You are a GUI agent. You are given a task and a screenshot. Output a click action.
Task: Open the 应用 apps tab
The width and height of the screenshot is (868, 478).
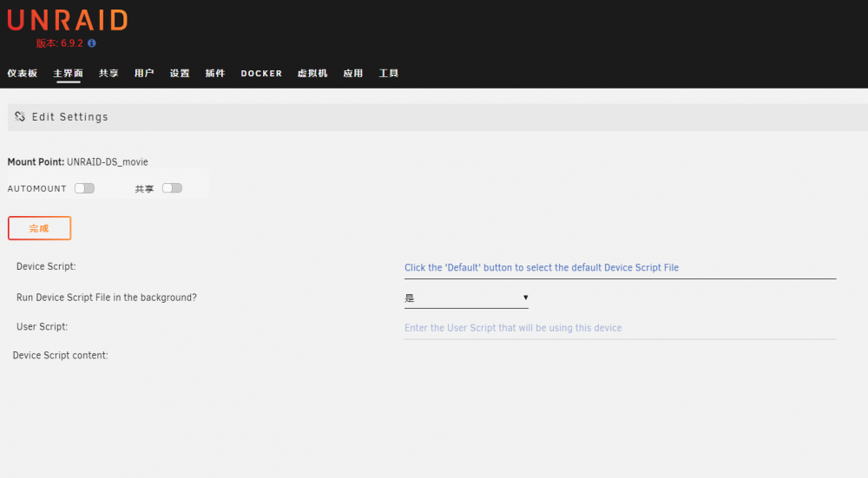[352, 73]
